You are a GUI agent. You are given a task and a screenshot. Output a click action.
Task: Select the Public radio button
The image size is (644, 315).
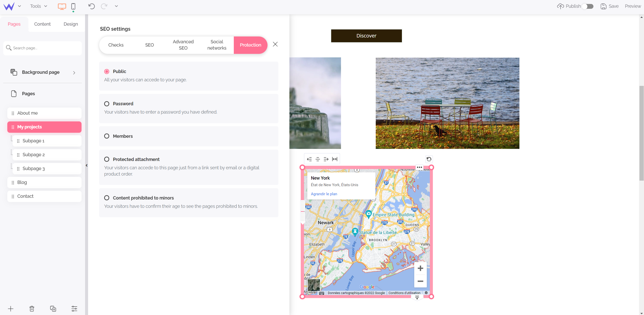[107, 71]
